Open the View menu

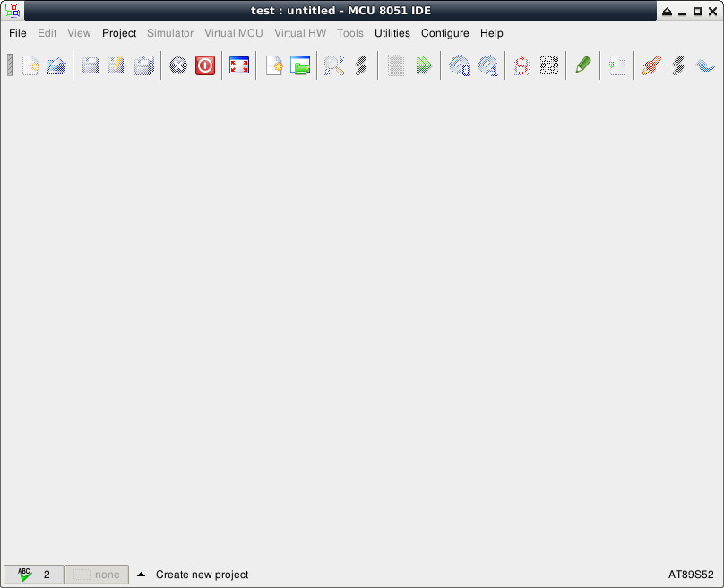(x=79, y=33)
